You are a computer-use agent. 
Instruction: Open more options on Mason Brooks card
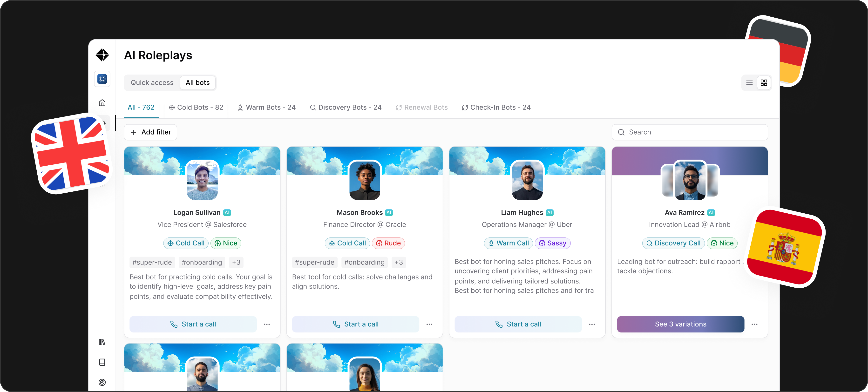pos(429,324)
